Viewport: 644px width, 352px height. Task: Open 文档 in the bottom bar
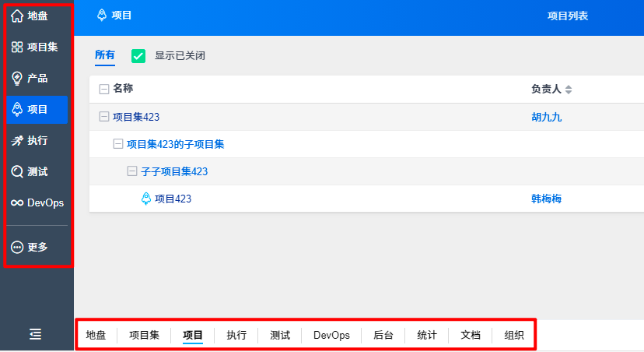[x=471, y=335]
